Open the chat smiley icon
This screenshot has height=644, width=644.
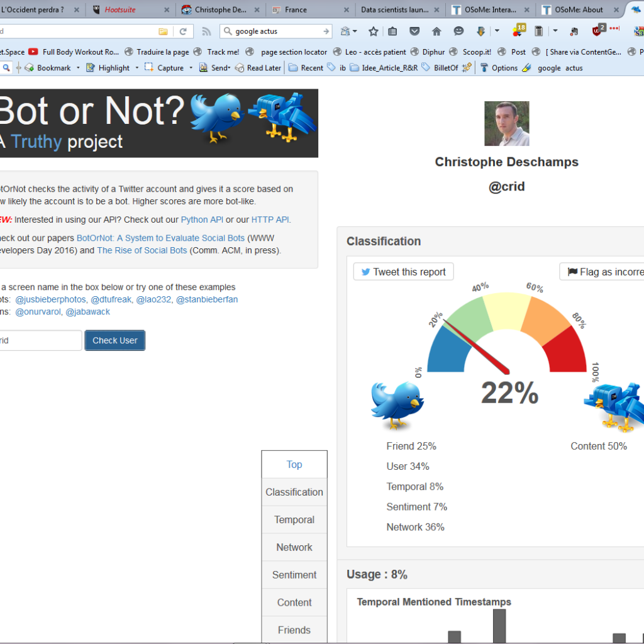point(458,31)
